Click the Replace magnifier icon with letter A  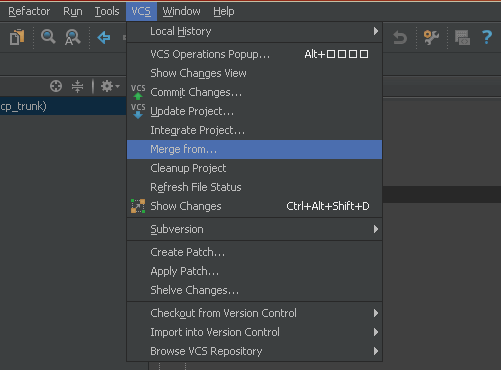click(73, 37)
